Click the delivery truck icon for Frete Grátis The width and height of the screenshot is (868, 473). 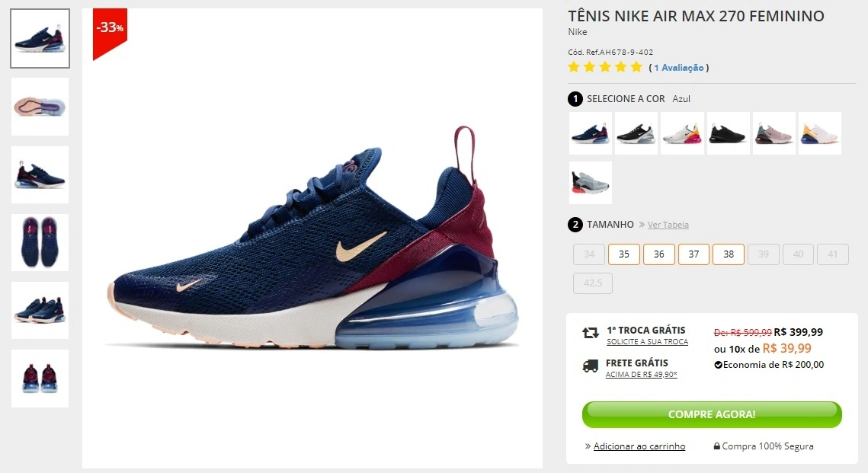point(590,366)
